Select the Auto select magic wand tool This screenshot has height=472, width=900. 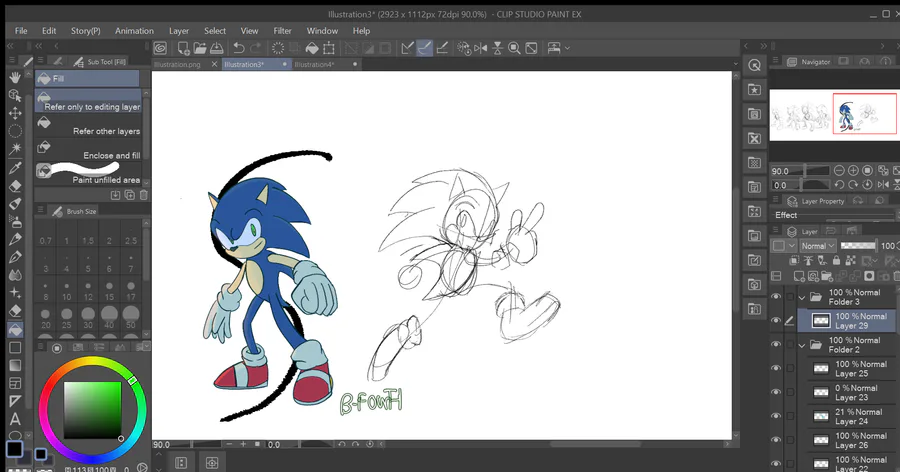[x=15, y=149]
